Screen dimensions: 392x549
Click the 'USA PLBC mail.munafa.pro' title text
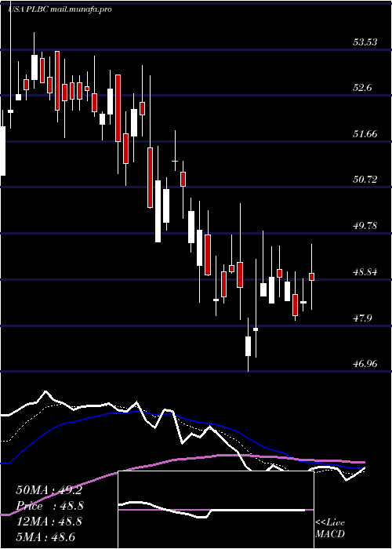click(60, 9)
